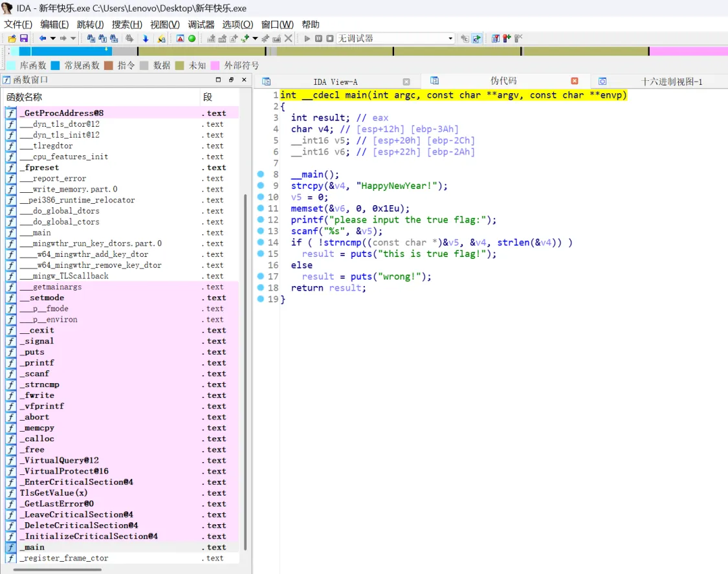Maximize the 函数窗口 panel

point(218,80)
